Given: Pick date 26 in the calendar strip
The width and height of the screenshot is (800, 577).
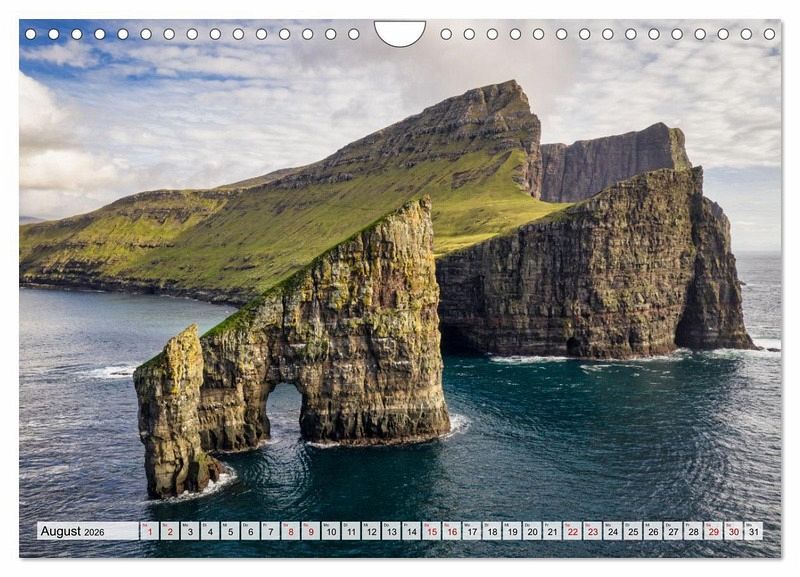Looking at the screenshot, I should (654, 531).
